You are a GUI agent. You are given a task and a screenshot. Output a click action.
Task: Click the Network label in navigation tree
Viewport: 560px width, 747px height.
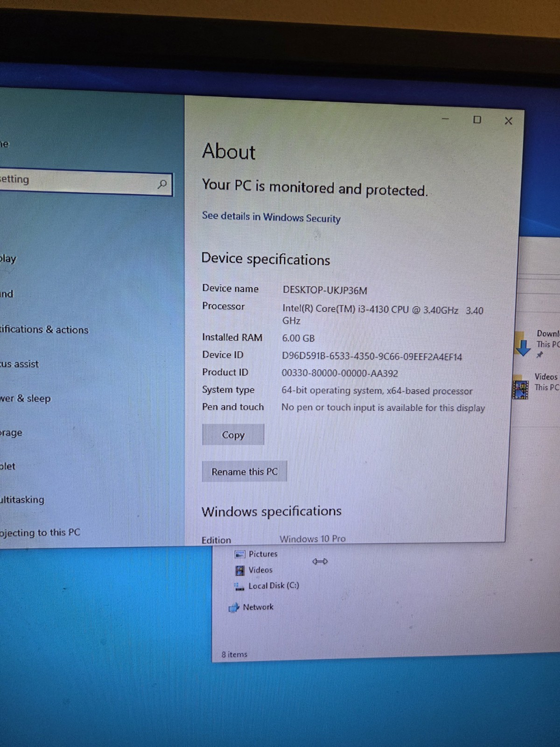[258, 607]
